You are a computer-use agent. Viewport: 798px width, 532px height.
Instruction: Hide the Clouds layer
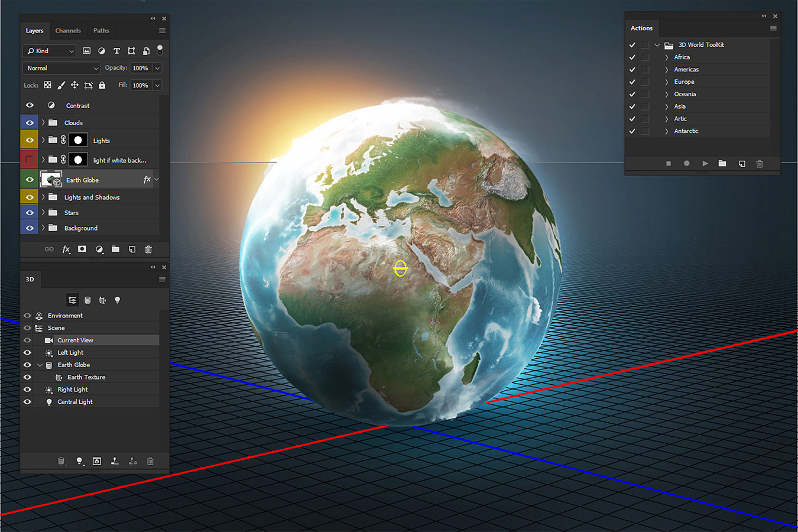[x=29, y=122]
